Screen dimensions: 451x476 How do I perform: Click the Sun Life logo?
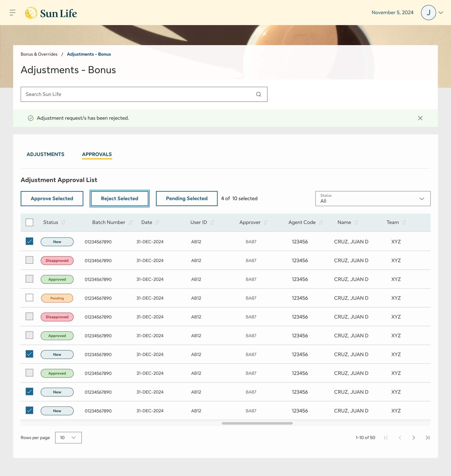(51, 13)
